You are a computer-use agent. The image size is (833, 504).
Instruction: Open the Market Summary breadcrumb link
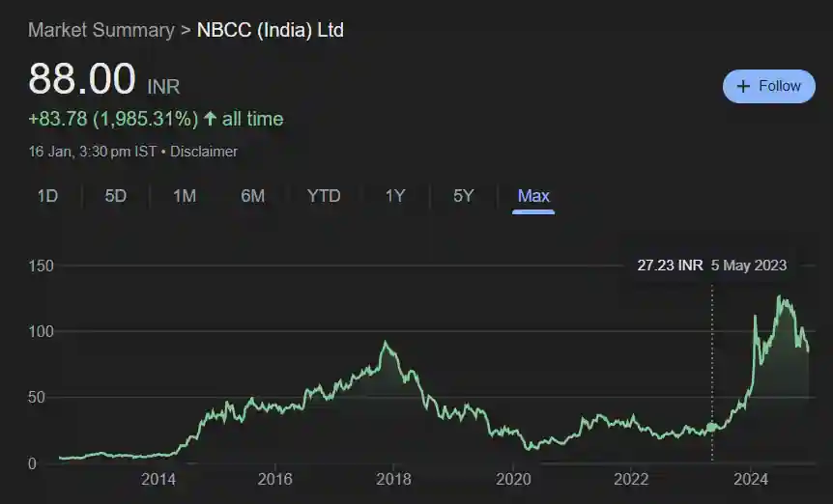point(101,30)
